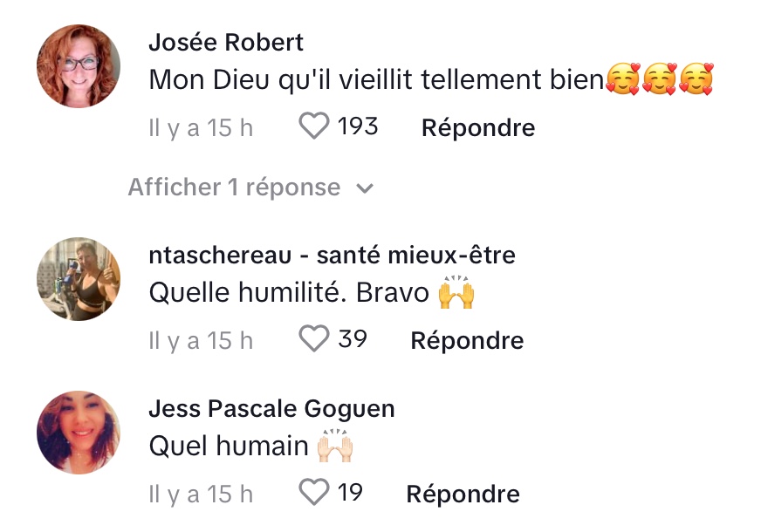This screenshot has width=761, height=532.
Task: Open ntaschereau's profile avatar
Action: (x=79, y=279)
